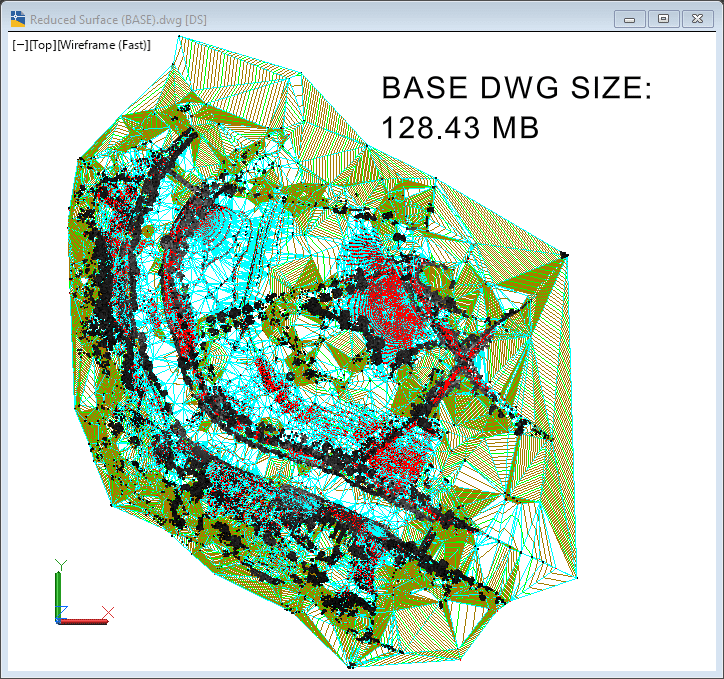
Task: Restore the Reduced Surface (BASE).dwg window
Action: (x=664, y=19)
